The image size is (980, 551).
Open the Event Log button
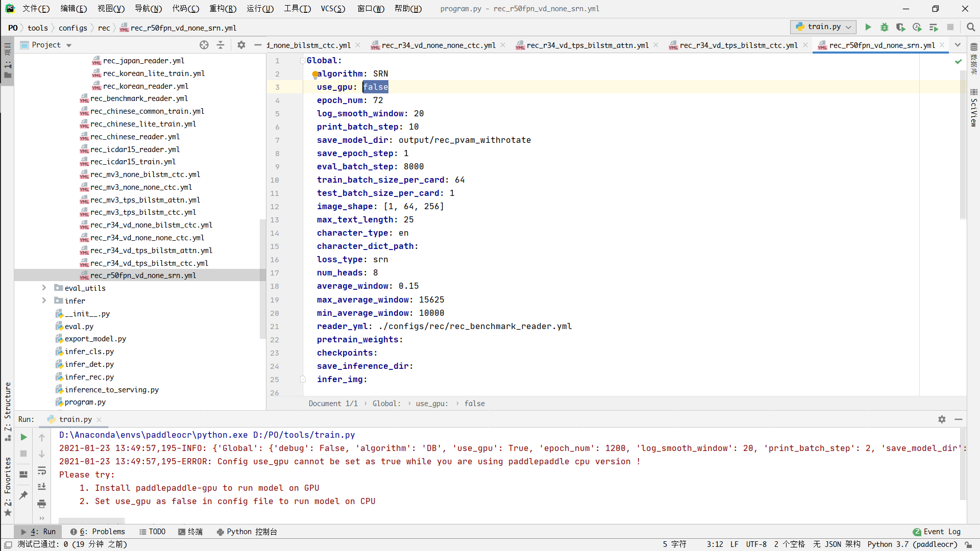point(937,532)
